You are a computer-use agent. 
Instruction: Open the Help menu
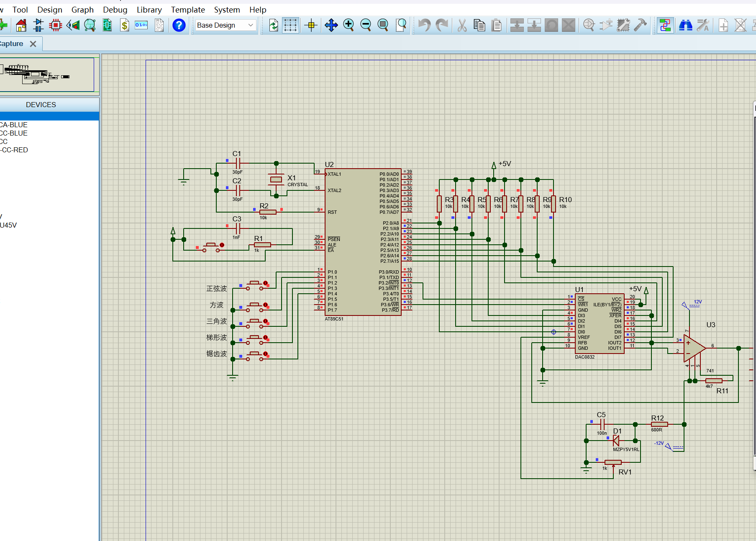point(258,10)
